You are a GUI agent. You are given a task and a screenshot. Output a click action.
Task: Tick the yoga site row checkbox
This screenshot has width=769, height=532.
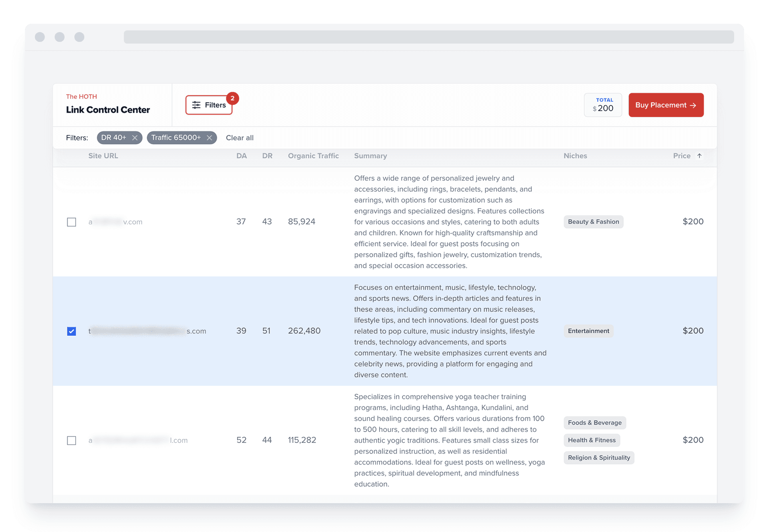[x=72, y=441]
